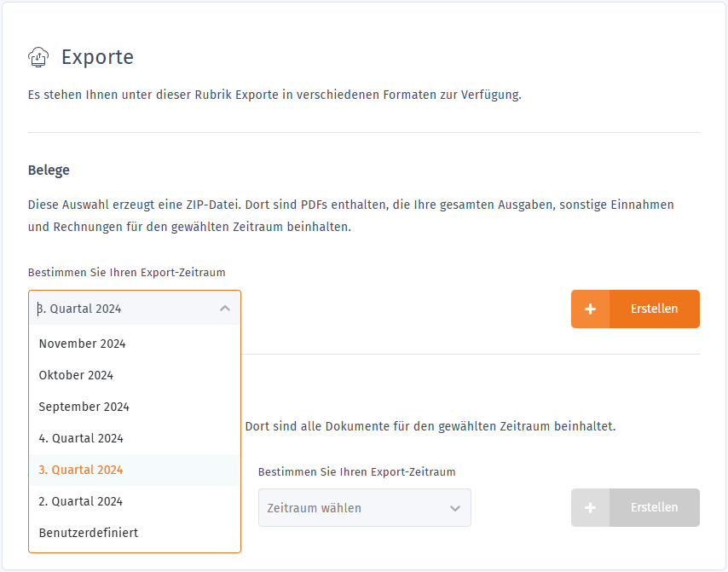The image size is (728, 572).
Task: Collapse the open export period dropdown via its chevron
Action: click(x=225, y=309)
